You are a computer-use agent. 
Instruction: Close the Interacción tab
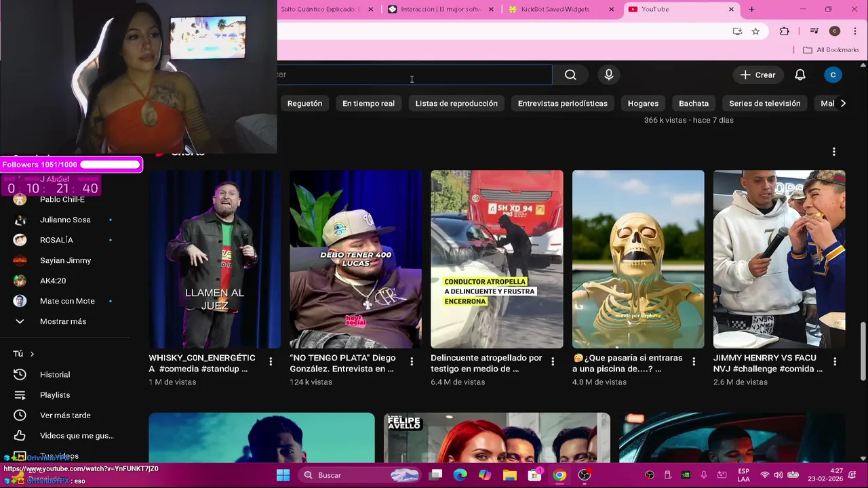coord(491,9)
